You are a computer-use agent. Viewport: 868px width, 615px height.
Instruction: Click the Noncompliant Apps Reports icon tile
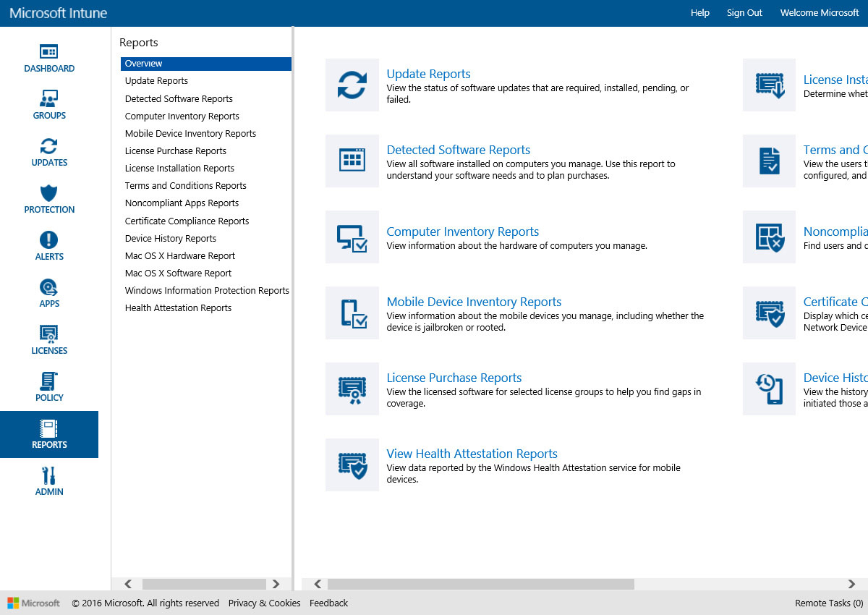[770, 237]
